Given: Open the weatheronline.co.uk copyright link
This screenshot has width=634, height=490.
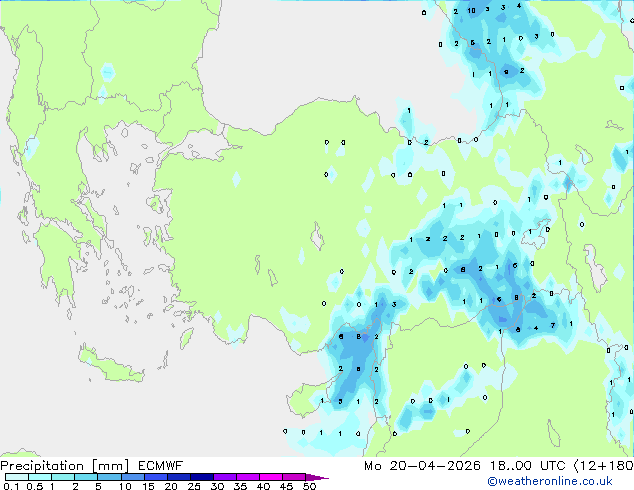Looking at the screenshot, I should click(550, 481).
